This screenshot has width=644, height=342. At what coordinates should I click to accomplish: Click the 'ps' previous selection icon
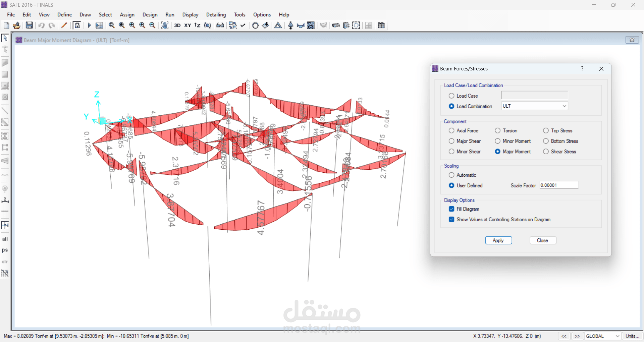(x=5, y=250)
